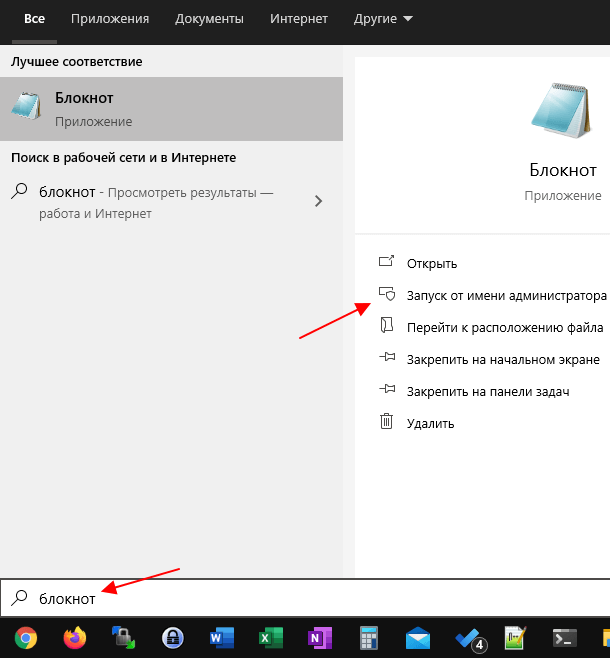This screenshot has height=658, width=610.
Task: Click the large Блокнот icon in preview pane
Action: coord(561,110)
